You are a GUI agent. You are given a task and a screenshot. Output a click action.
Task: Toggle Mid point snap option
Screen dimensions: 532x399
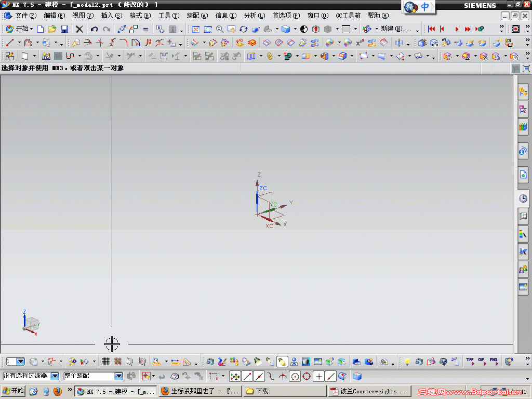coord(259,376)
